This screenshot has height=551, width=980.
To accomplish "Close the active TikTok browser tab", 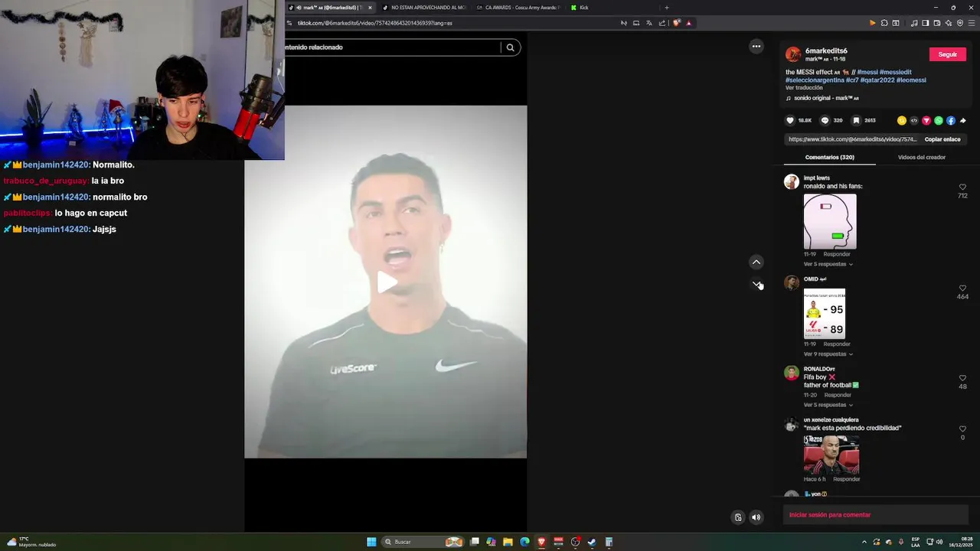I will tap(370, 8).
